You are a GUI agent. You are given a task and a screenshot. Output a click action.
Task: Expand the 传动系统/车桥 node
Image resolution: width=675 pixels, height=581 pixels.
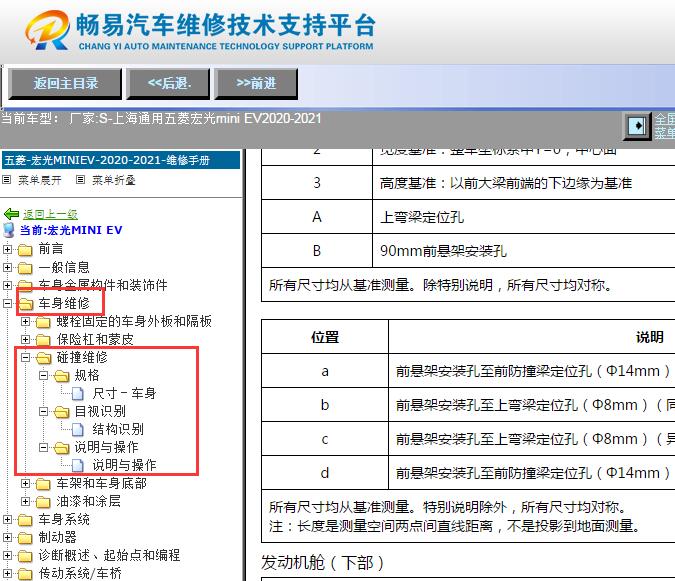point(7,573)
